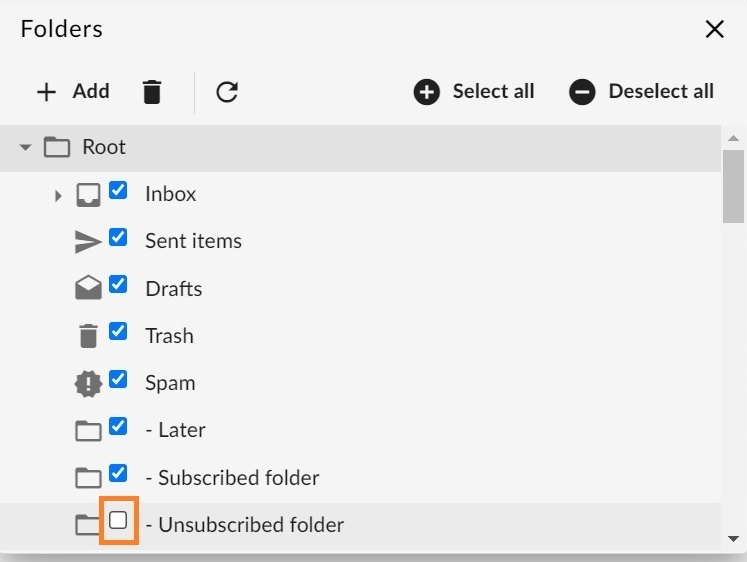
Task: Click the Inbox tray icon
Action: [88, 195]
